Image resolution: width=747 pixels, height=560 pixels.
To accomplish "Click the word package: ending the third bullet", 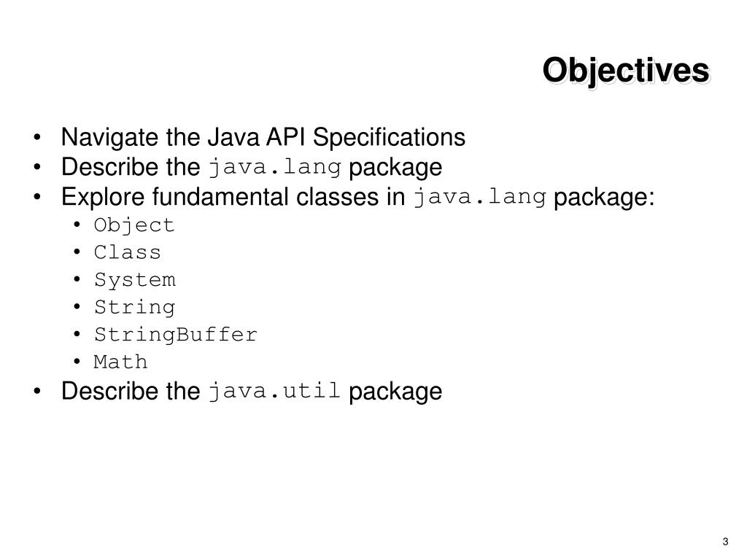I will point(604,197).
